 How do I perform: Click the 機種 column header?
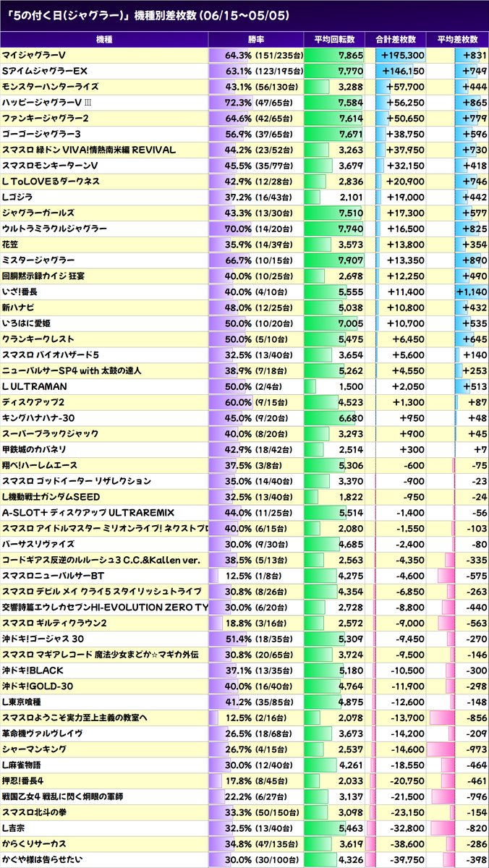tap(104, 39)
